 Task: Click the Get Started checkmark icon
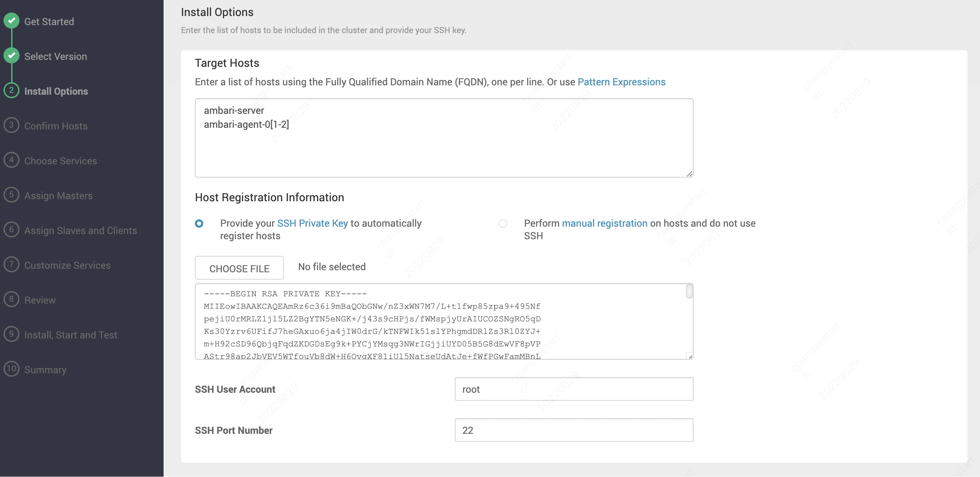pos(12,21)
